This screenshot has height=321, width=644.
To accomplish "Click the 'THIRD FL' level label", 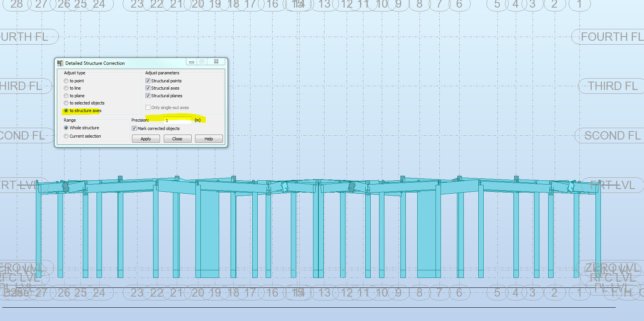I will coord(612,86).
